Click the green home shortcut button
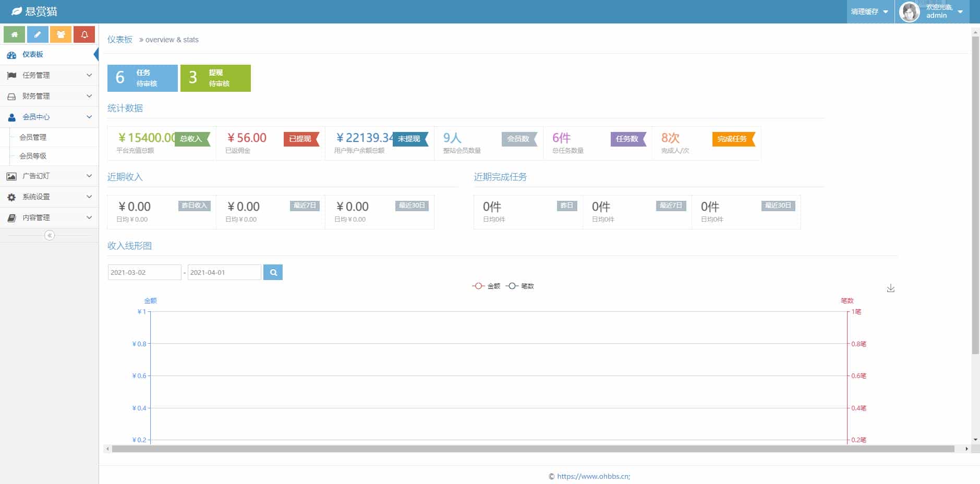The width and height of the screenshot is (980, 484). 15,34
